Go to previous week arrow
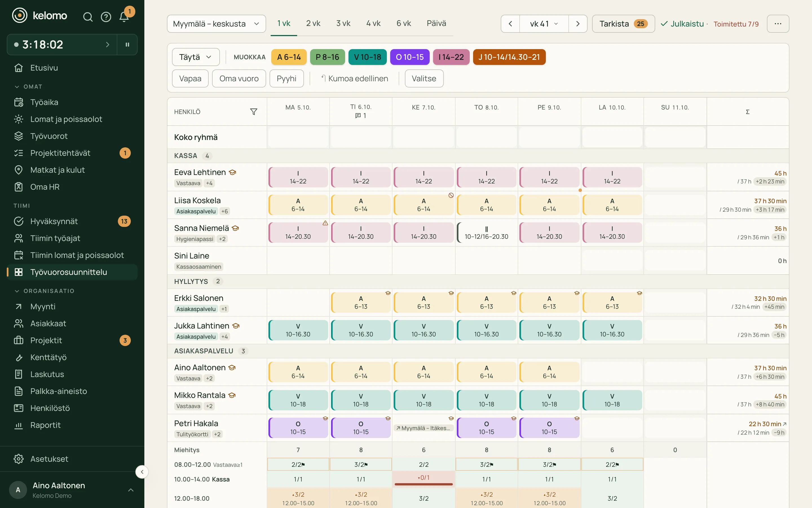The height and width of the screenshot is (508, 812). [x=510, y=24]
